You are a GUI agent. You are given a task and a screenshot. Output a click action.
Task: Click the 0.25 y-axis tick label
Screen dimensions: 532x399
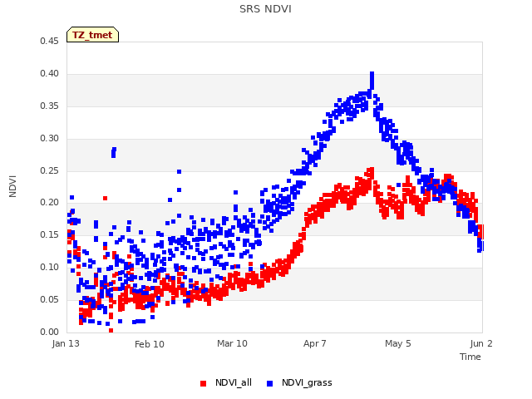[49, 170]
